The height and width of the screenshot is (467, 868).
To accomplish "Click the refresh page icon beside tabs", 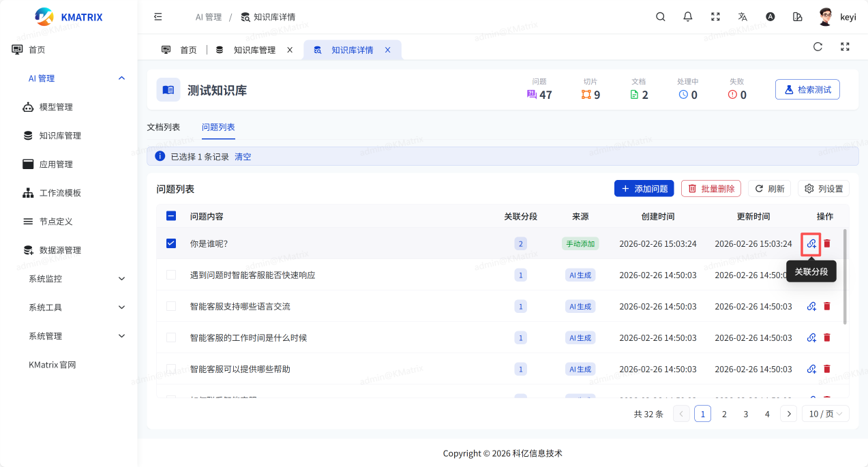I will pos(818,47).
